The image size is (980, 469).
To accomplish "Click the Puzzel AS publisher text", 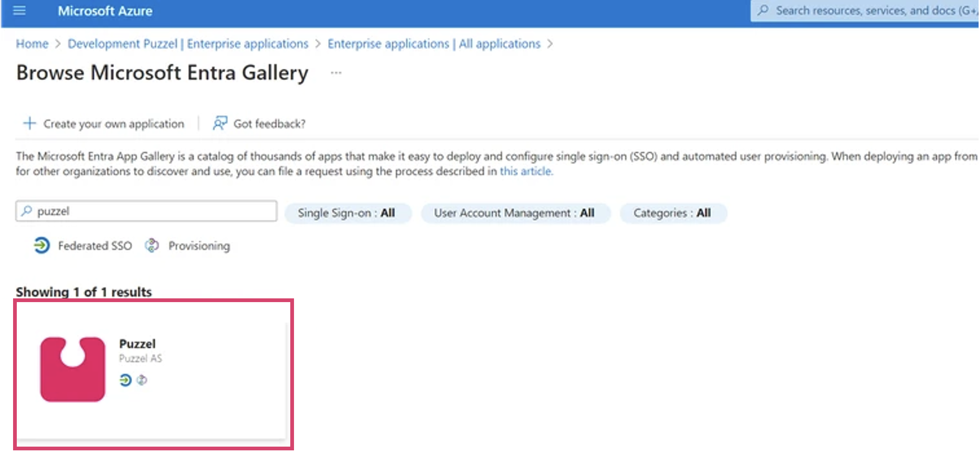I will coord(140,359).
